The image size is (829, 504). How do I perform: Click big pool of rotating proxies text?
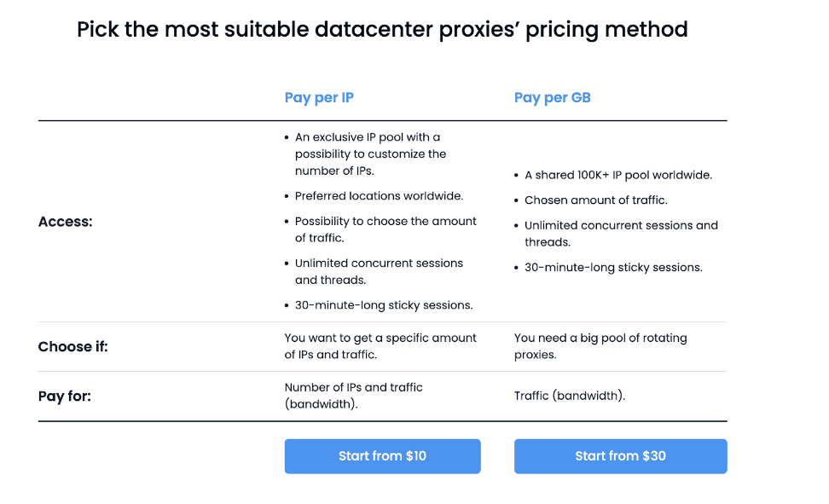pyautogui.click(x=600, y=346)
